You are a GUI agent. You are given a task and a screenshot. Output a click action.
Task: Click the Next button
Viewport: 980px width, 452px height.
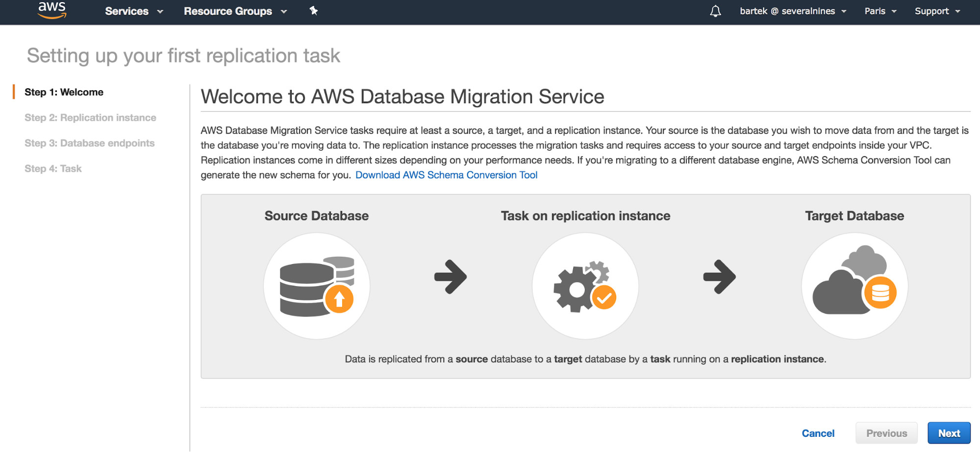coord(949,433)
